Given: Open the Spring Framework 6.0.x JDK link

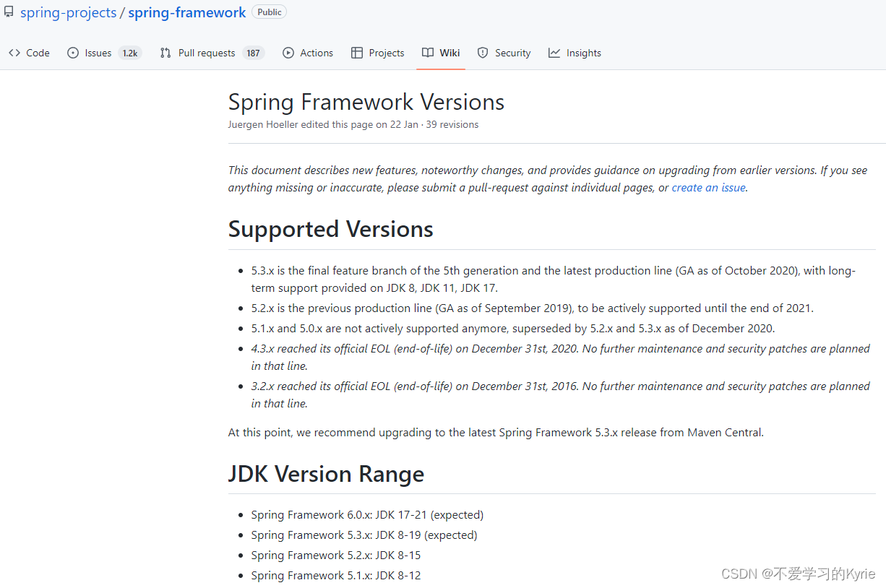Looking at the screenshot, I should [x=366, y=514].
